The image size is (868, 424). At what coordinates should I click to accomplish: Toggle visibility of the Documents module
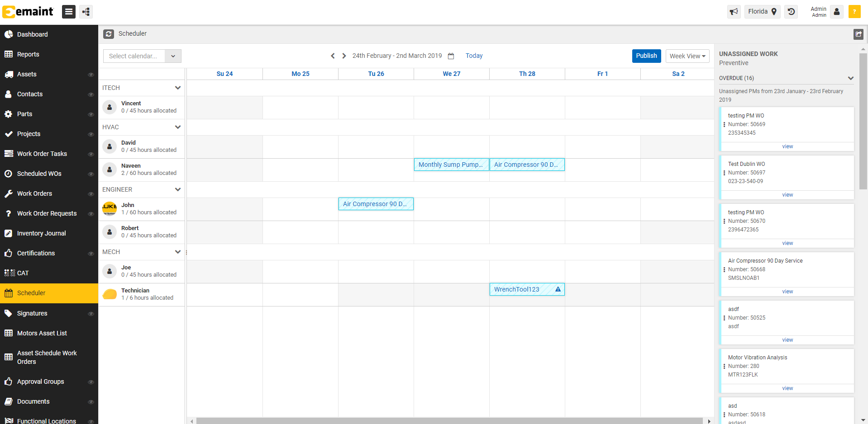(91, 402)
